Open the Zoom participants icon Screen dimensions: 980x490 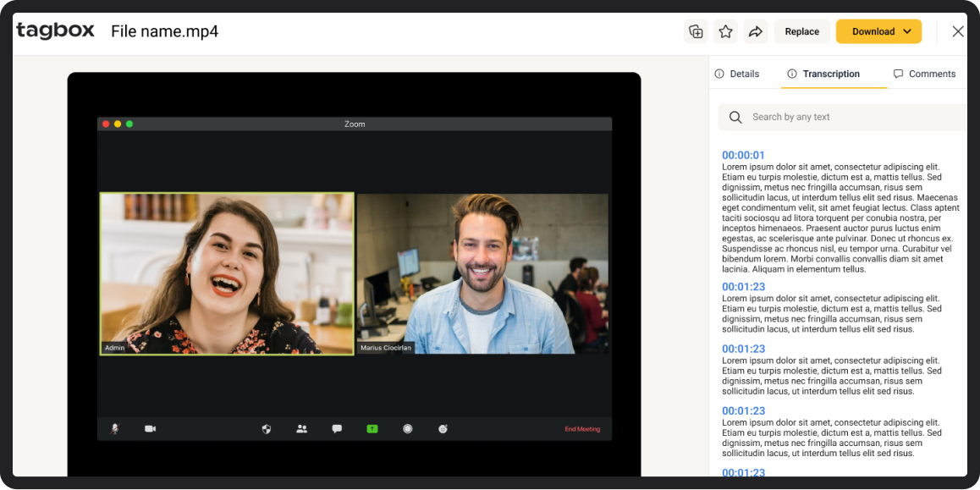[x=301, y=429]
